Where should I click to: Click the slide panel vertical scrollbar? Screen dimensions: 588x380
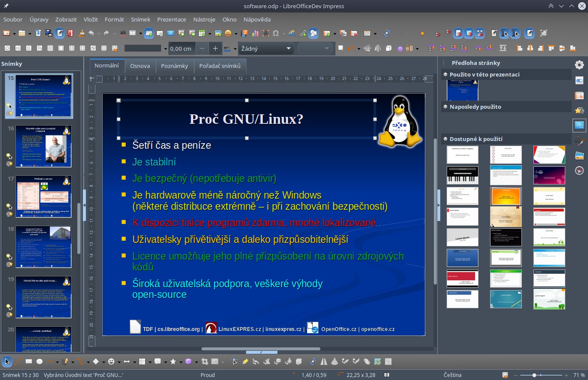[79, 228]
